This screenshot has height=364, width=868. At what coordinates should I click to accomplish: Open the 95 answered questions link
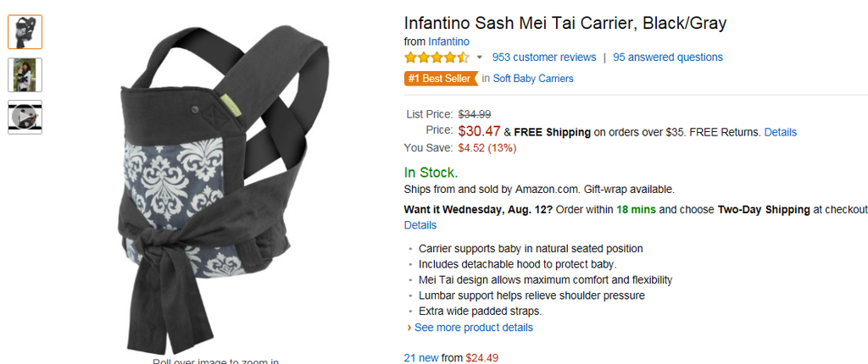[668, 58]
